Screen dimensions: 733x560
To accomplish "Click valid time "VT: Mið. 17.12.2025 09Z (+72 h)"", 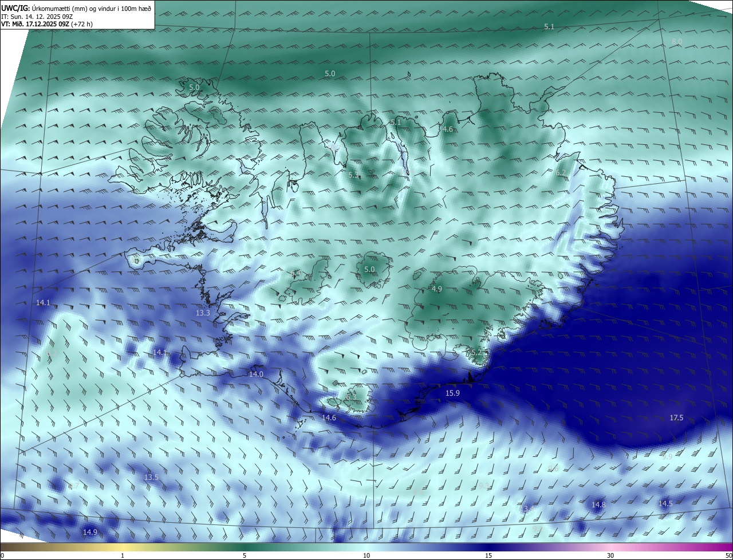I will [x=47, y=24].
